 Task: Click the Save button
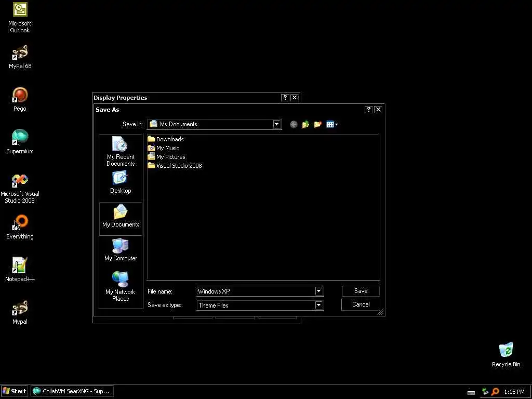tap(361, 291)
